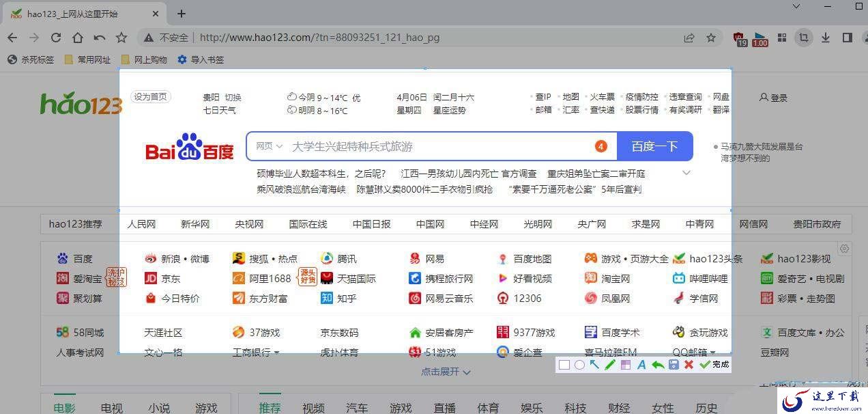Open the QQ邮箱 dropdown arrow
The width and height of the screenshot is (868, 414).
712,353
